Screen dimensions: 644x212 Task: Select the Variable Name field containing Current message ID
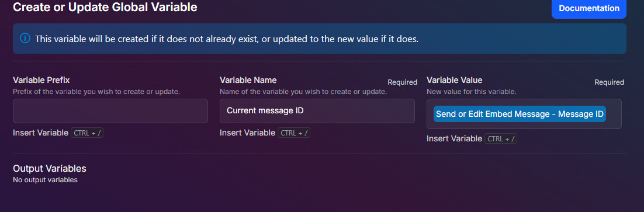[x=317, y=111]
